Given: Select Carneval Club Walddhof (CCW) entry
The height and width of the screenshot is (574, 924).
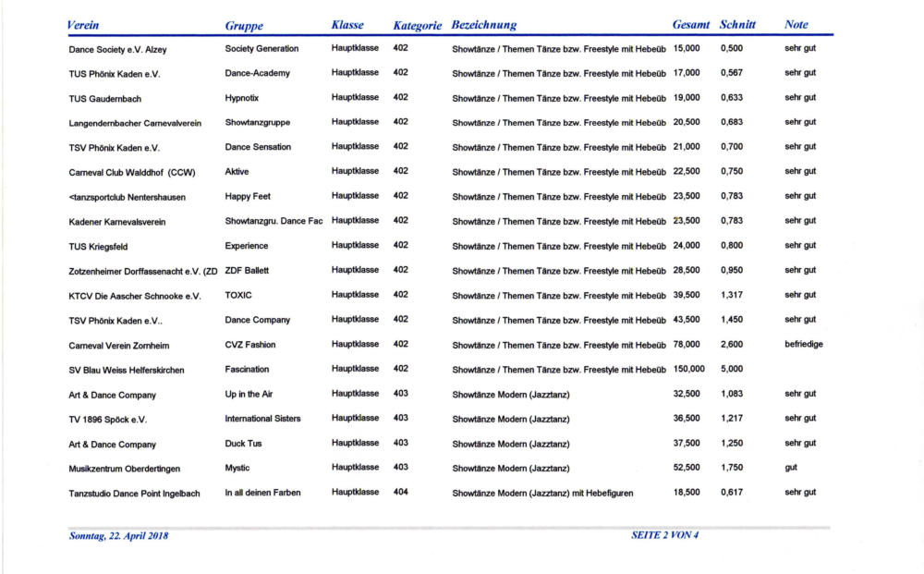Looking at the screenshot, I should pos(132,173).
